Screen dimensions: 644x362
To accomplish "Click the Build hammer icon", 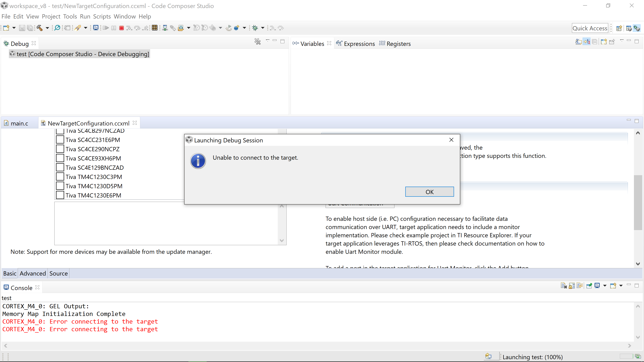I will [x=39, y=28].
